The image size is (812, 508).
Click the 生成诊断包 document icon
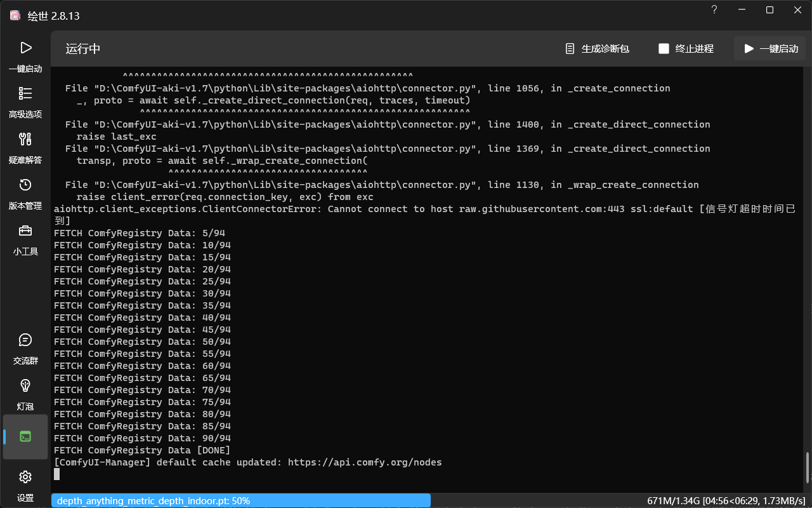tap(569, 48)
